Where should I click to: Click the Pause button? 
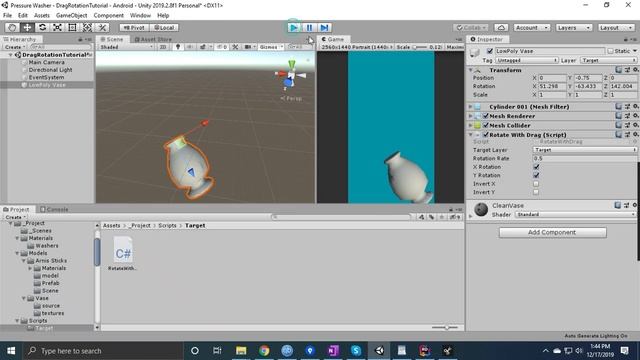click(x=309, y=28)
